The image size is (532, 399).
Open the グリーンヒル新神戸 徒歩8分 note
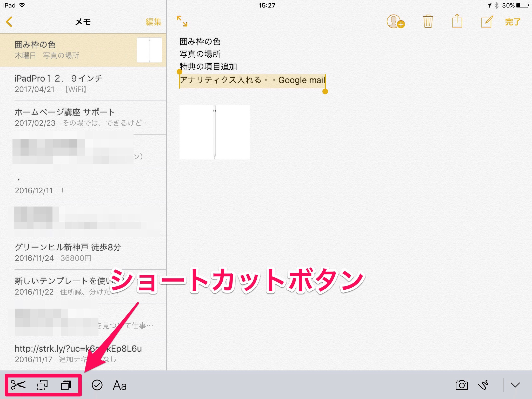point(83,252)
